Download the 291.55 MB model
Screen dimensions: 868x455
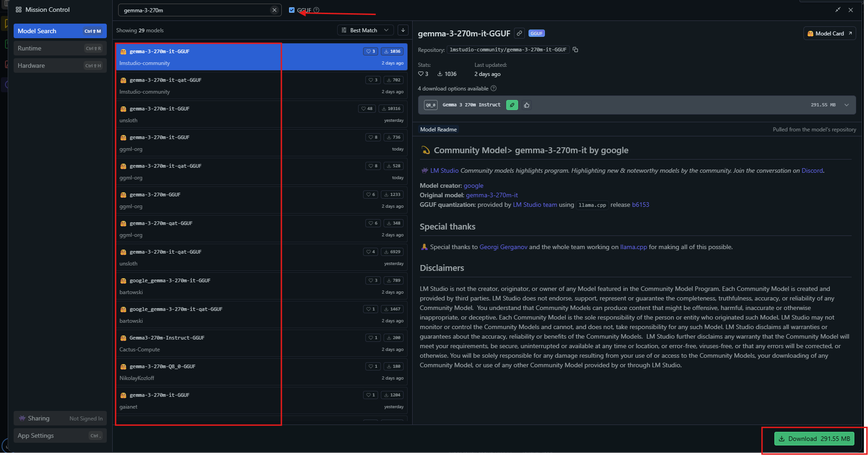click(814, 439)
